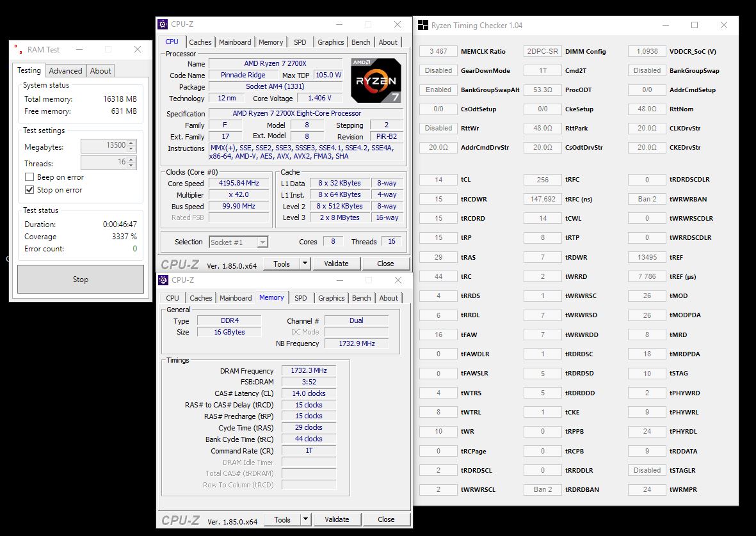Minimize the upper CPU-Z window
This screenshot has height=536, width=756.
click(x=339, y=24)
